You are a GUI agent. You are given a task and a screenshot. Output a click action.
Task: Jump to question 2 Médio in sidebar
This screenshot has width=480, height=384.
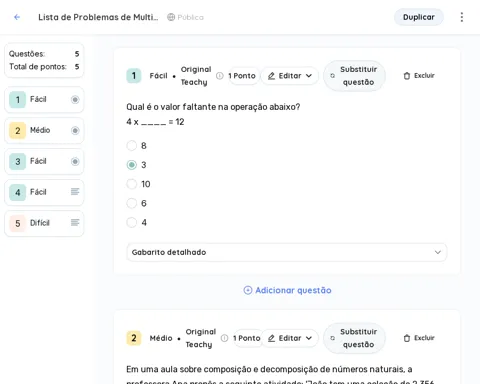(44, 130)
